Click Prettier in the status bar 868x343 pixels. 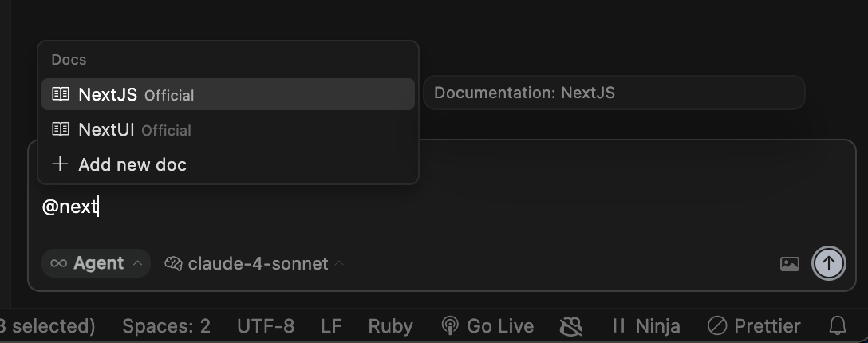754,325
